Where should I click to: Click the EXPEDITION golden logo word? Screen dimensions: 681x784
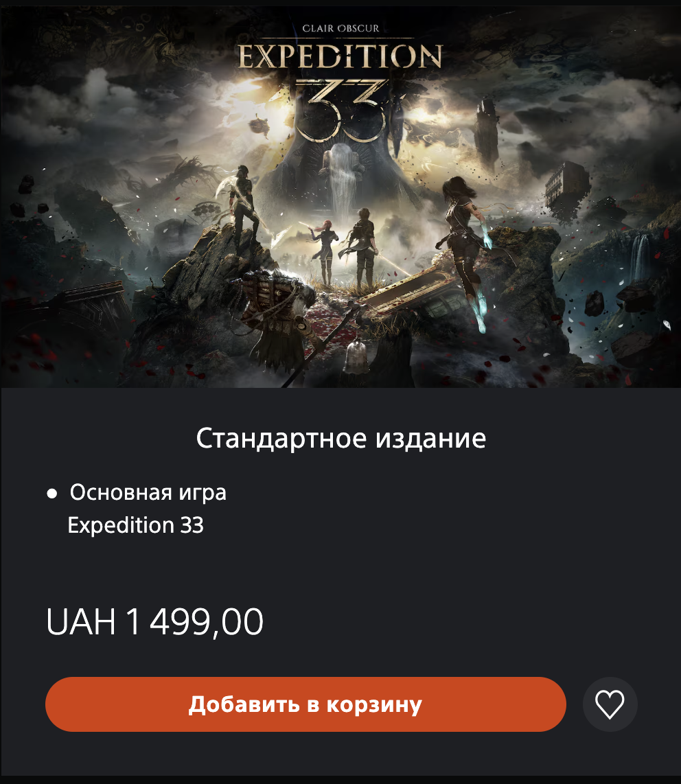340,56
